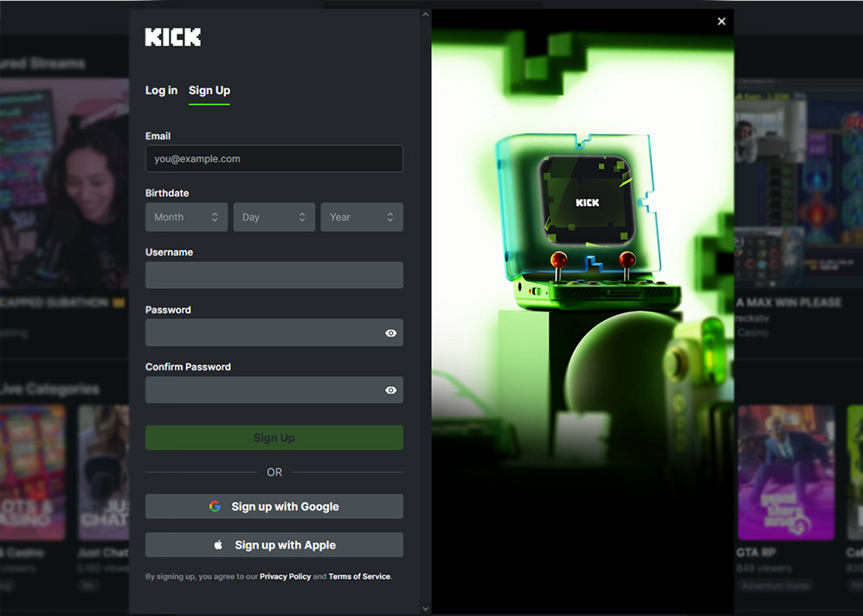This screenshot has height=616, width=863.
Task: Click the scroll-up arrow above the modal
Action: click(x=425, y=14)
